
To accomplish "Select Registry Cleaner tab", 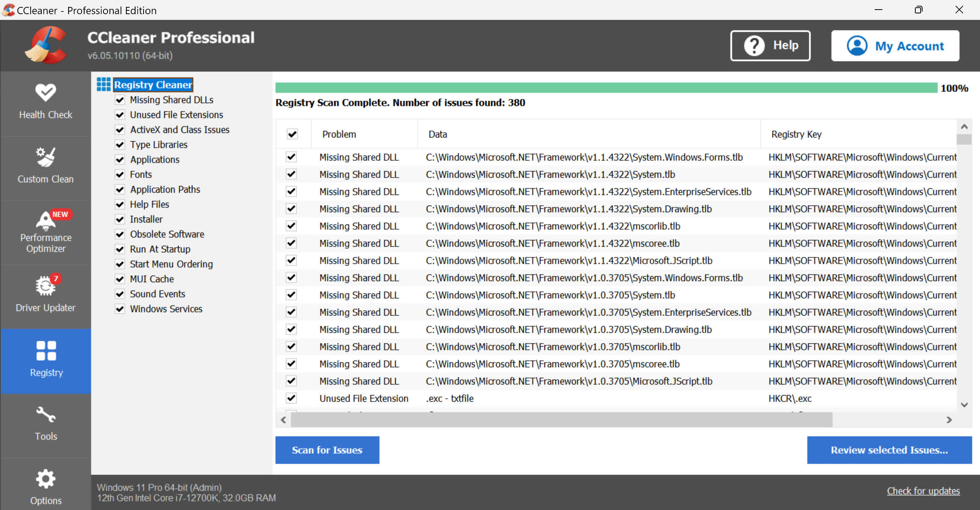I will 152,84.
